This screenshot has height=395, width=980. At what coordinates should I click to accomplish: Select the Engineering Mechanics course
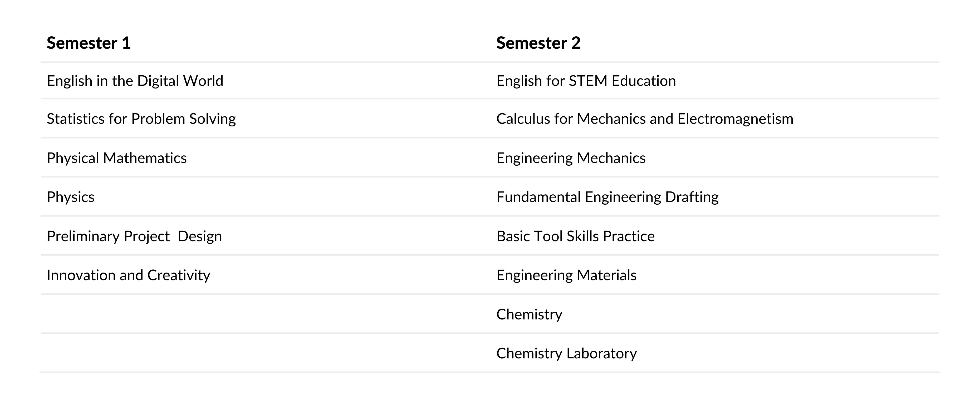pos(571,158)
